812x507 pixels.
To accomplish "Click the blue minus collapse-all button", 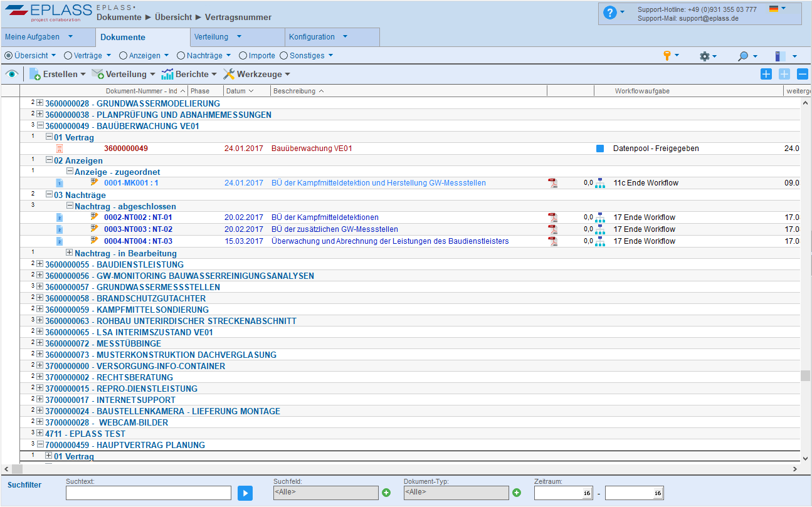I will (803, 74).
